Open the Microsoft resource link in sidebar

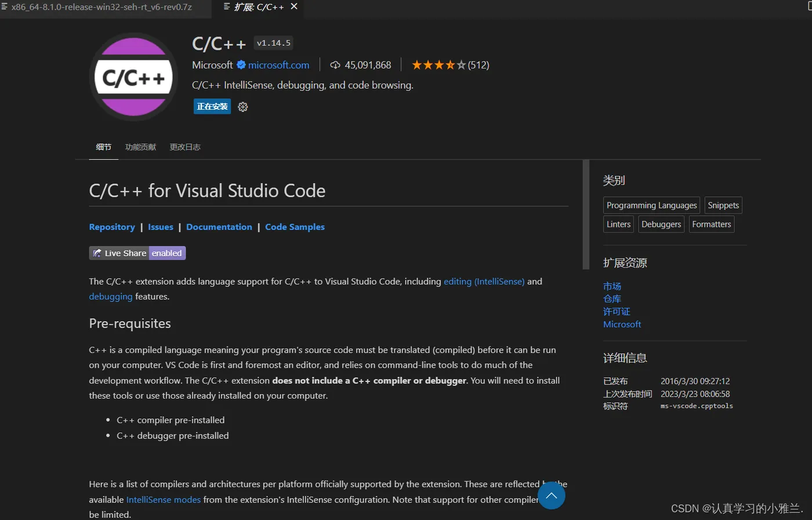coord(622,324)
